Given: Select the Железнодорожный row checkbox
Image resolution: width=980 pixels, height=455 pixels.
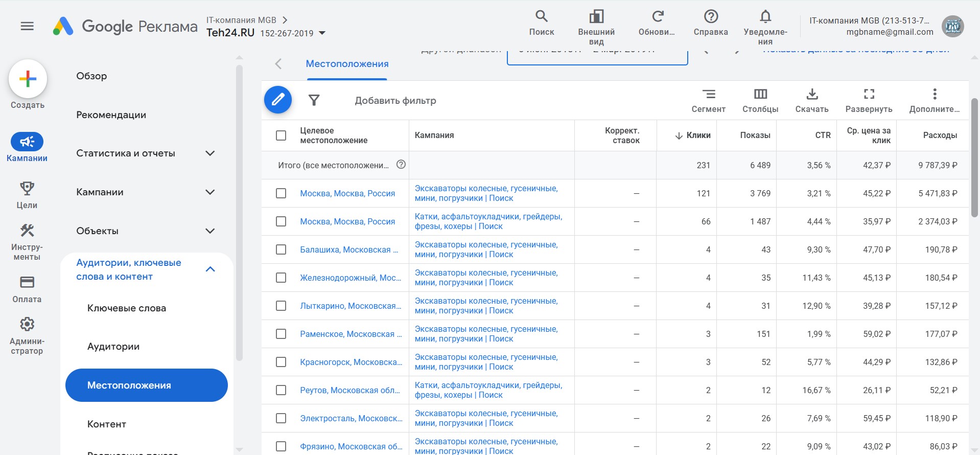Looking at the screenshot, I should pos(281,278).
